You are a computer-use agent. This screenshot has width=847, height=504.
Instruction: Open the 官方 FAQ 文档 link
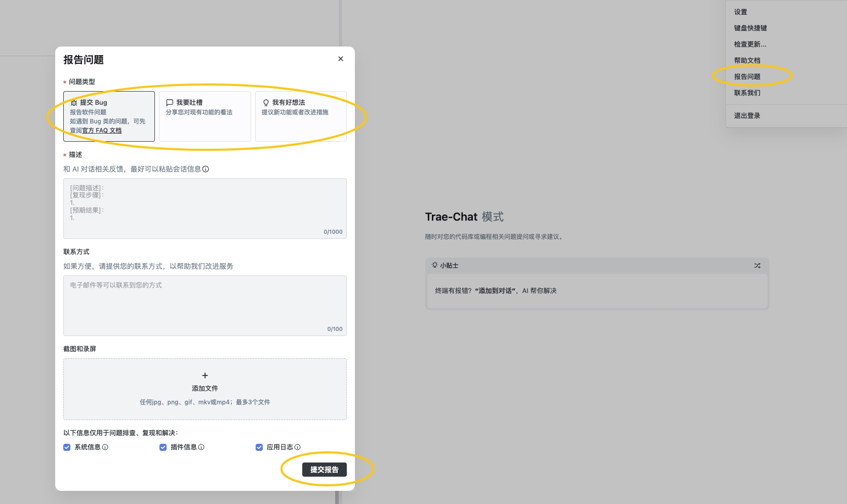(102, 131)
